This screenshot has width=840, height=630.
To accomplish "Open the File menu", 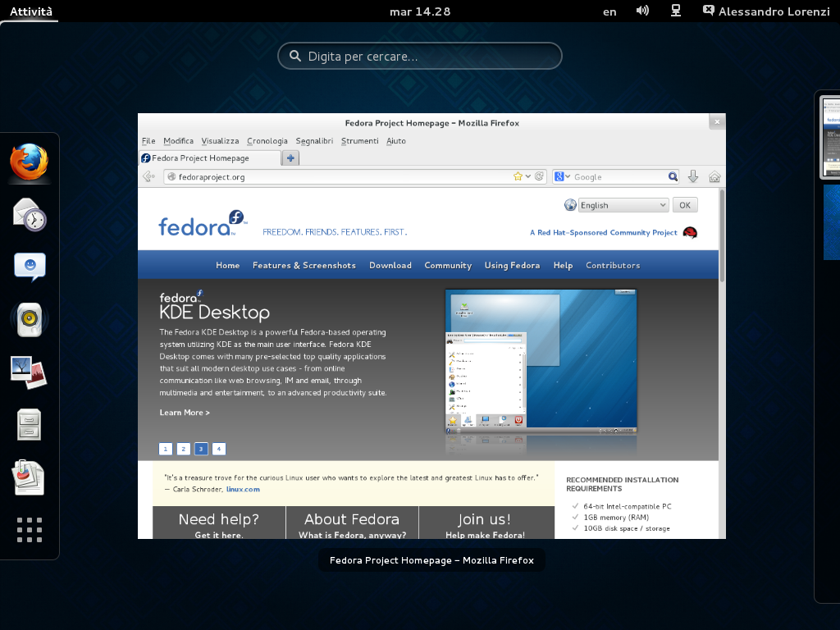I will [148, 141].
